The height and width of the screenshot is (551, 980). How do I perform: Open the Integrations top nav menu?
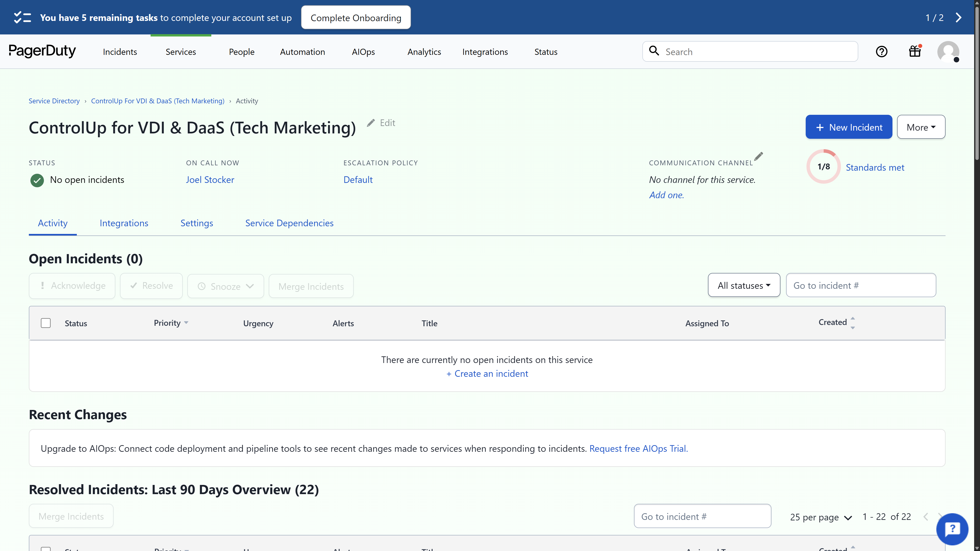click(485, 52)
